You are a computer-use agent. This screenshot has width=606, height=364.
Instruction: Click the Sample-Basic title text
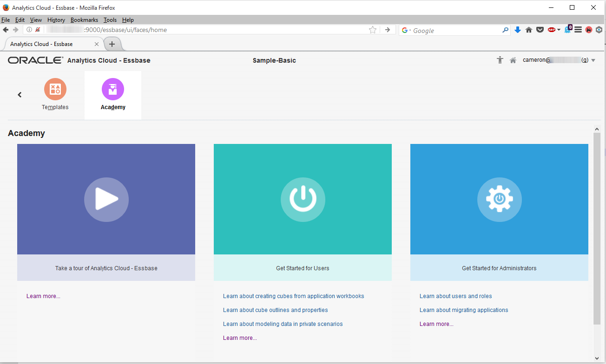[x=274, y=60]
